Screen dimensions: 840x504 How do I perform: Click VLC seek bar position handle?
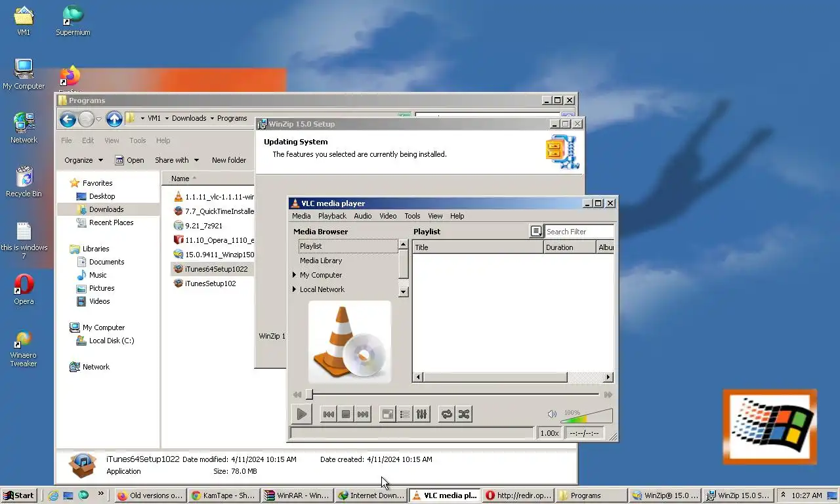point(309,394)
